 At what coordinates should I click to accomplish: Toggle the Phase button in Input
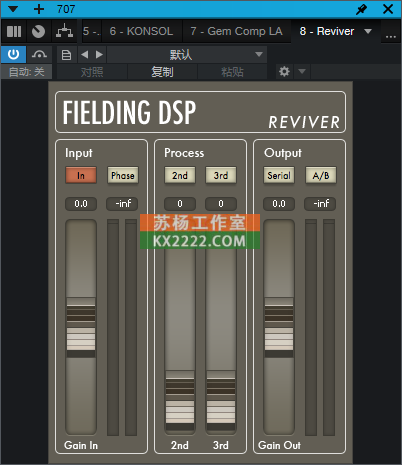(x=123, y=175)
